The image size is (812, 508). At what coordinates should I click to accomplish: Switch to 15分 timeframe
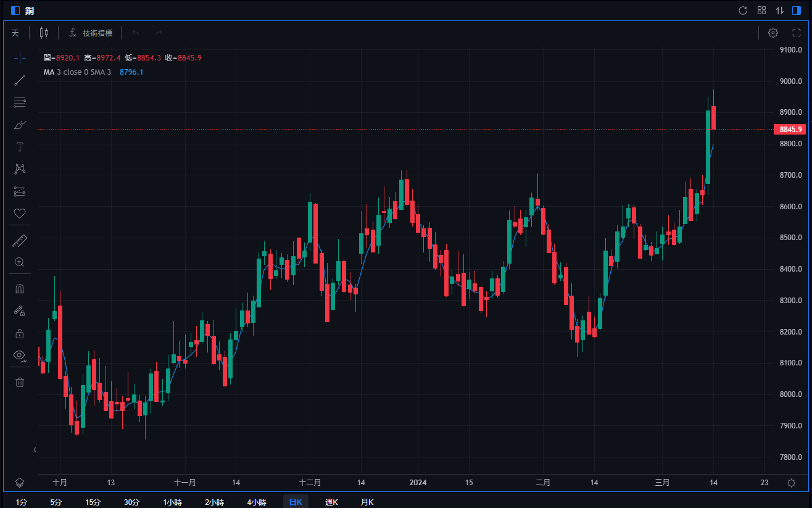click(93, 502)
